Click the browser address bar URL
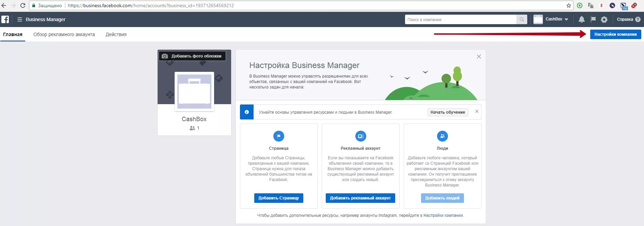 pos(151,5)
